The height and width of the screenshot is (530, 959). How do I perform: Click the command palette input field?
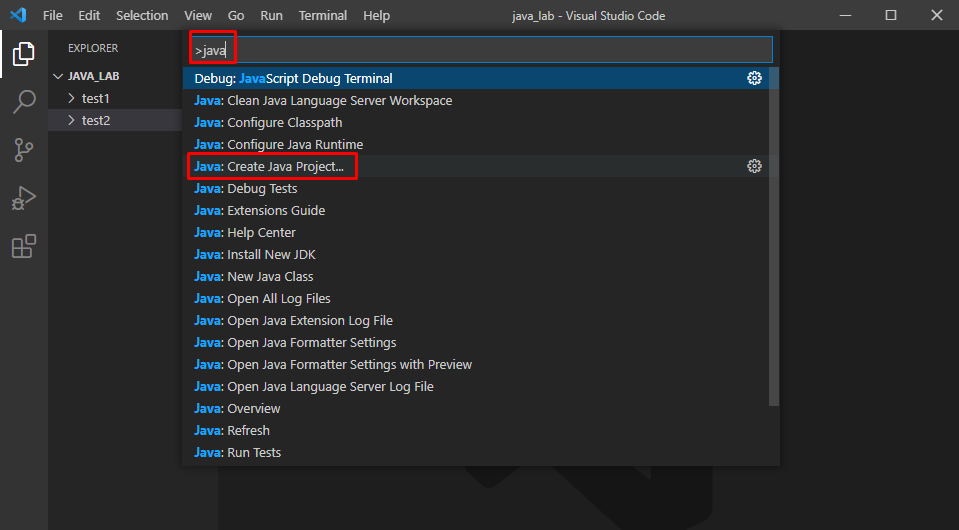point(481,50)
